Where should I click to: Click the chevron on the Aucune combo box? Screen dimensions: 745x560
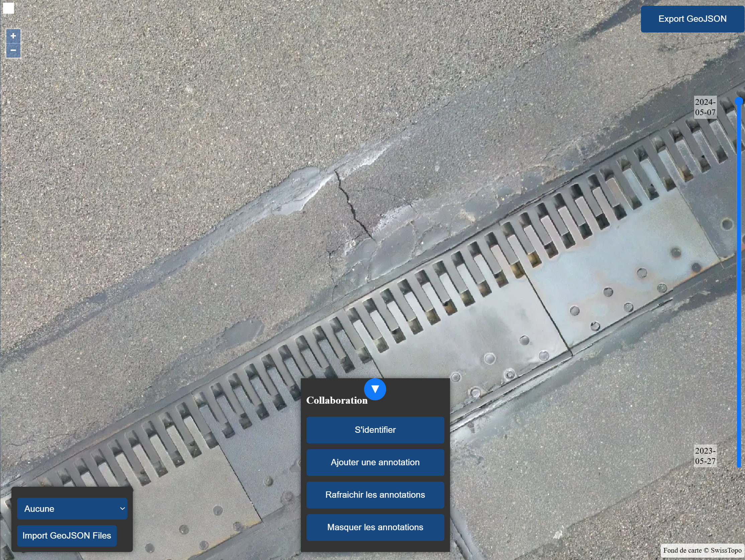pos(122,508)
